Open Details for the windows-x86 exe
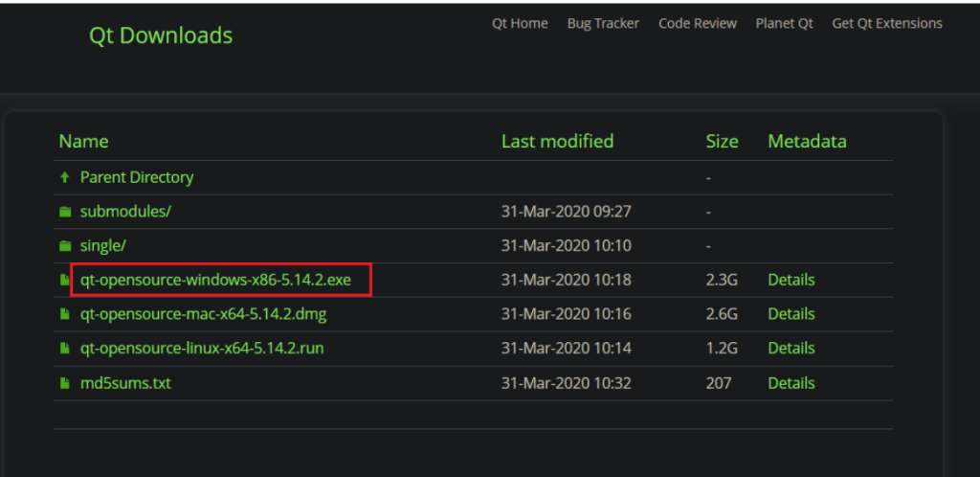This screenshot has width=980, height=477. point(791,280)
